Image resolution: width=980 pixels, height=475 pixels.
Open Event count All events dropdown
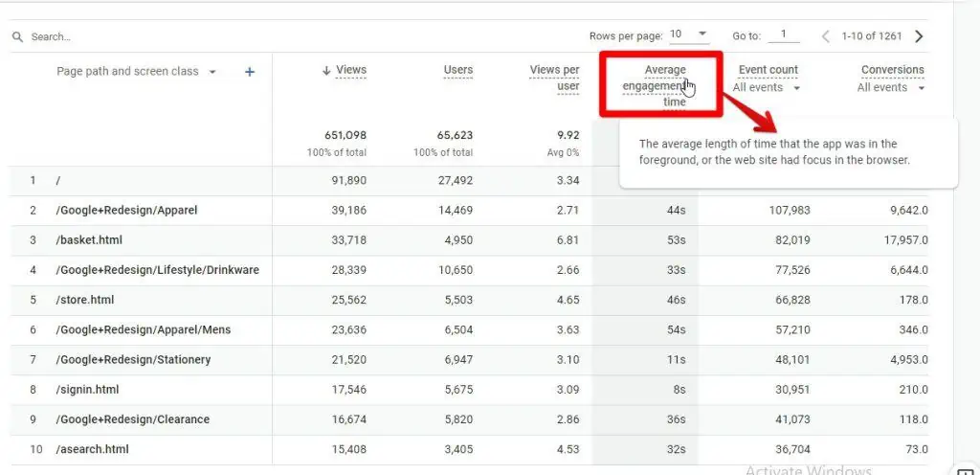pos(767,87)
